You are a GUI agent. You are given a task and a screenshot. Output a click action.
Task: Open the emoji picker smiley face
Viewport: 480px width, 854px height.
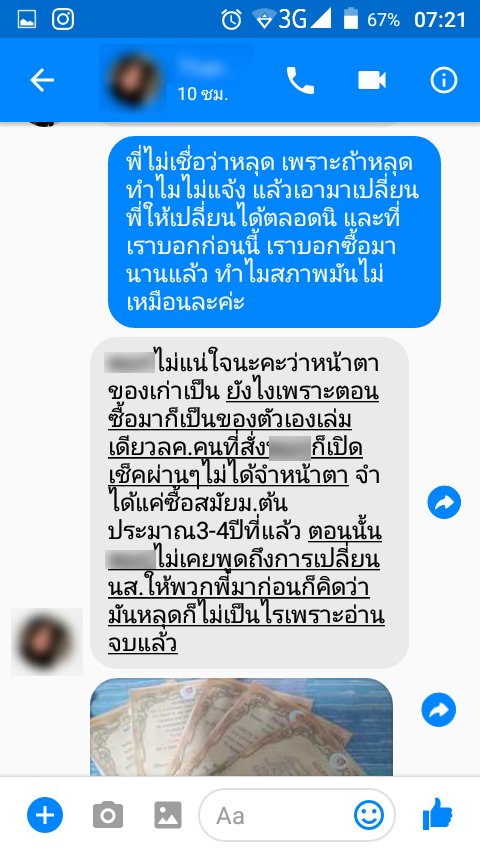coord(369,815)
